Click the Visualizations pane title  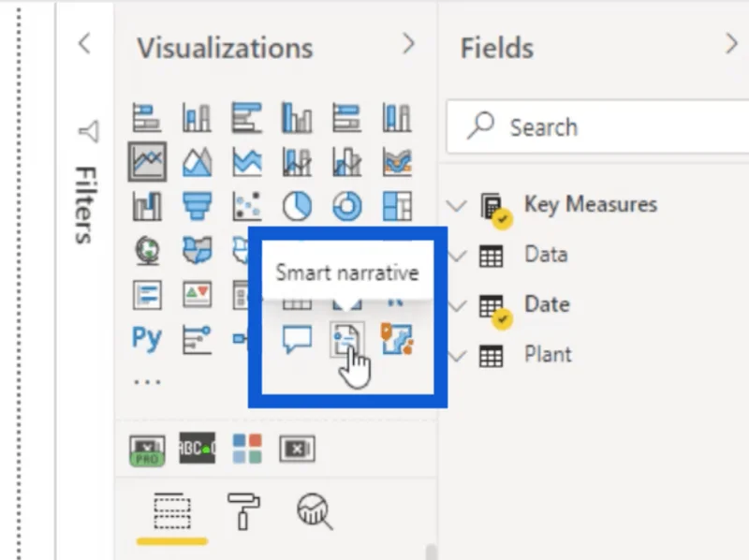pyautogui.click(x=225, y=49)
